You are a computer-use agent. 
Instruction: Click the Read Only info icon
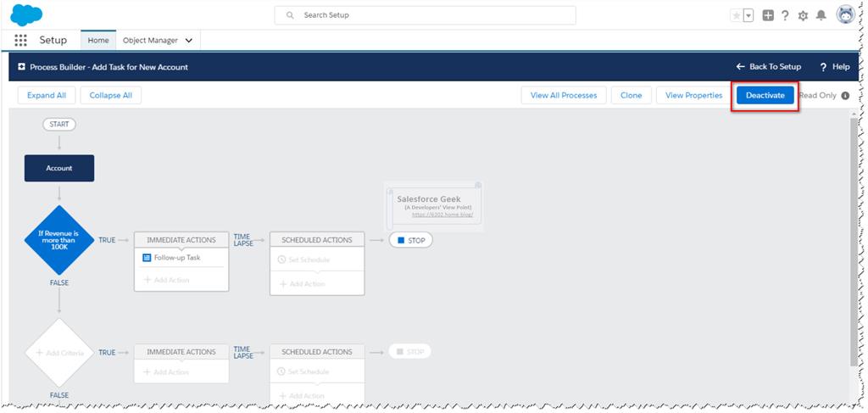point(845,95)
